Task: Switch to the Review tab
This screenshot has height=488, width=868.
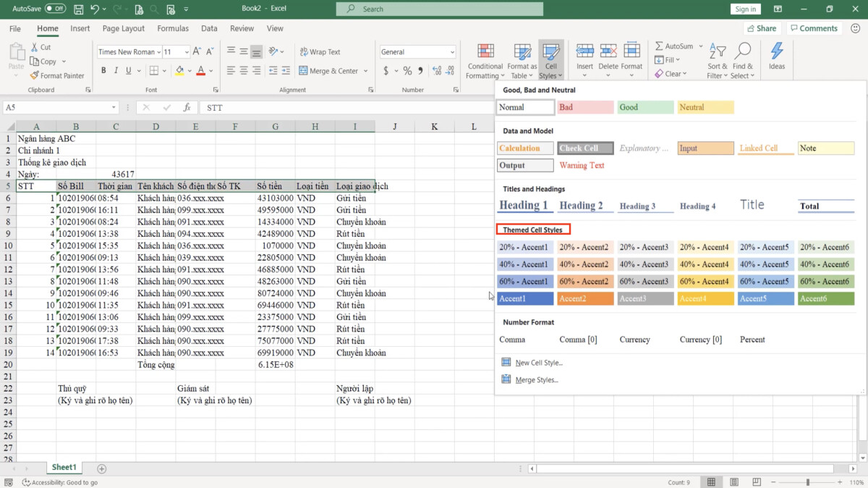Action: 242,28
